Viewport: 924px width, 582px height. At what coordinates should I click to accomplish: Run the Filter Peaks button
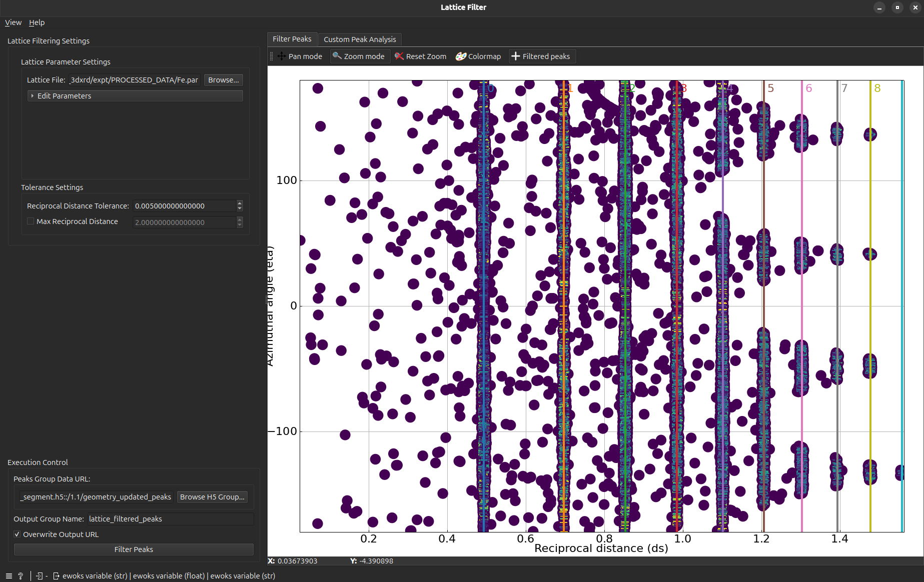pos(134,549)
